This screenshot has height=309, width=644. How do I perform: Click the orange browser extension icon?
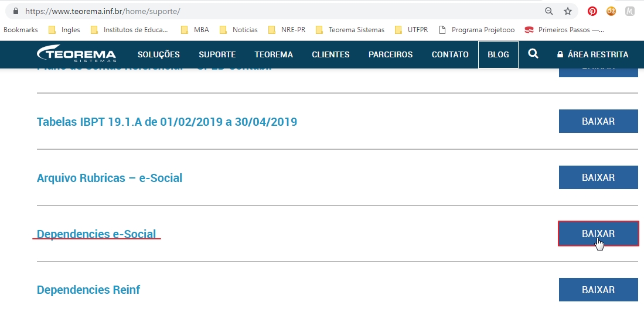click(x=611, y=11)
